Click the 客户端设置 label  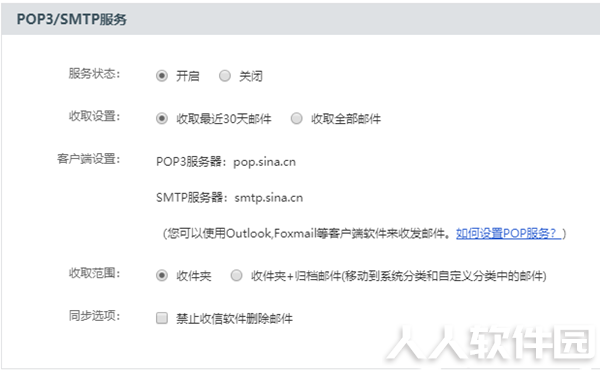point(88,159)
